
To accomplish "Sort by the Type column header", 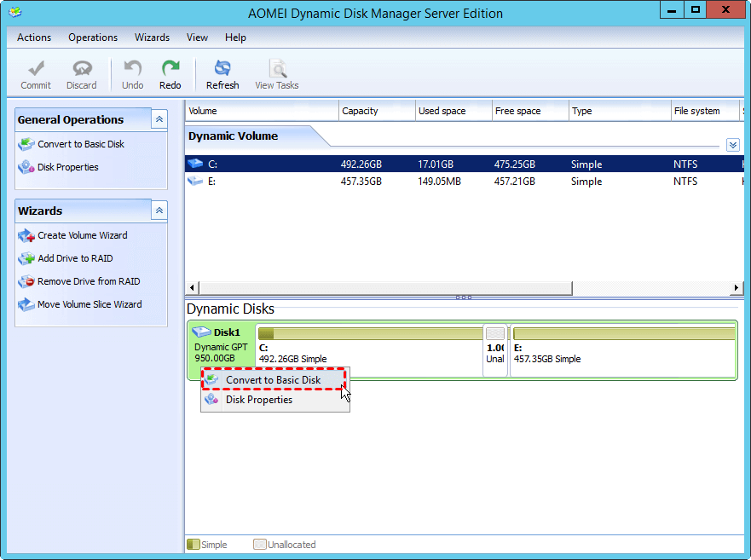I will (620, 111).
